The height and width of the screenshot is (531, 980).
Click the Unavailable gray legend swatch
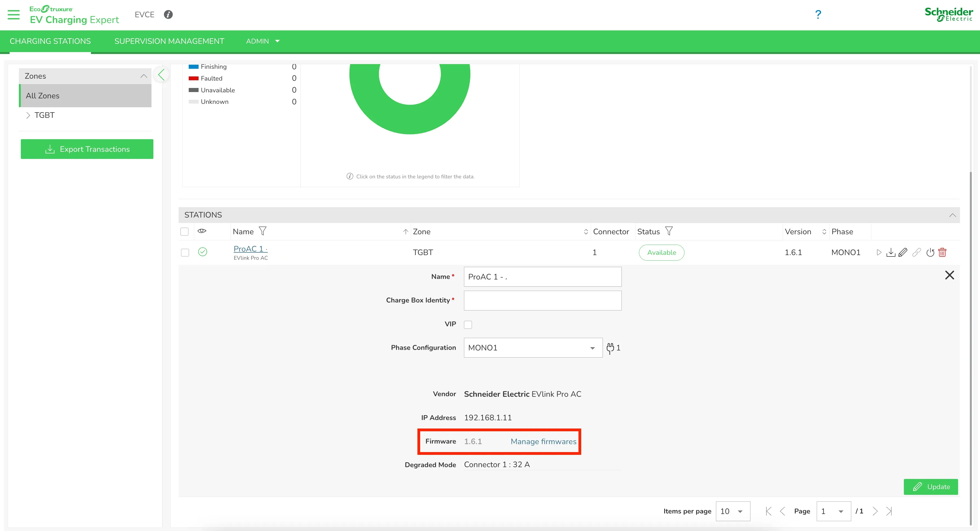click(194, 90)
